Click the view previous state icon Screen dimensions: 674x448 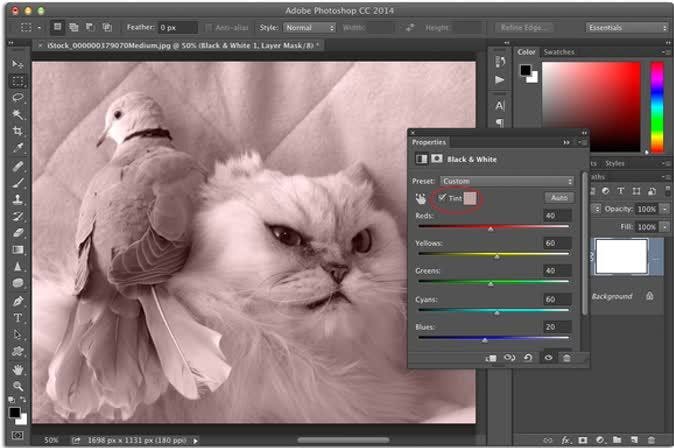coord(509,358)
